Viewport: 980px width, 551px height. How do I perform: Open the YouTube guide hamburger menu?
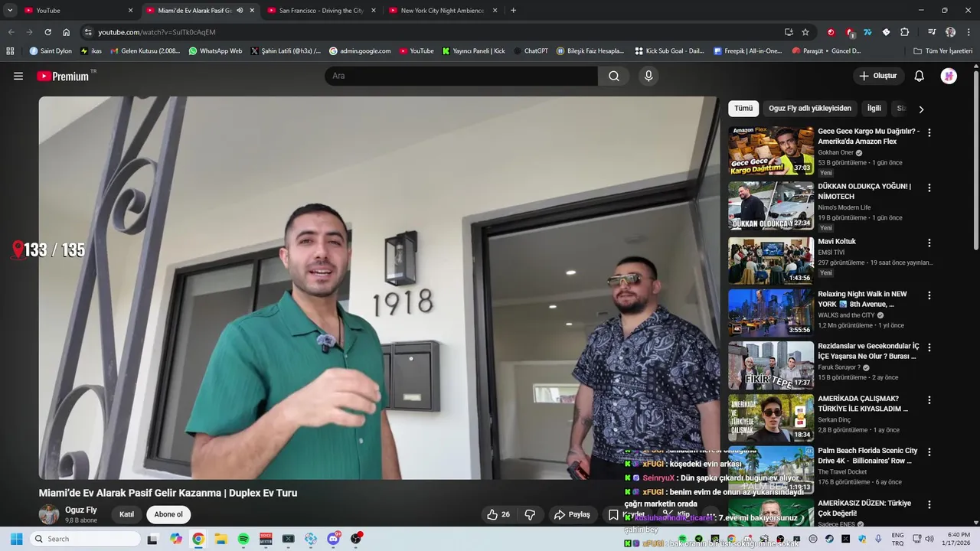(x=18, y=76)
